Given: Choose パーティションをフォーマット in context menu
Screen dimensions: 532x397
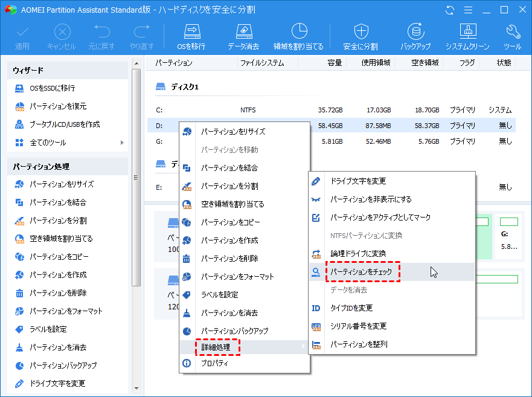Looking at the screenshot, I should tap(245, 276).
